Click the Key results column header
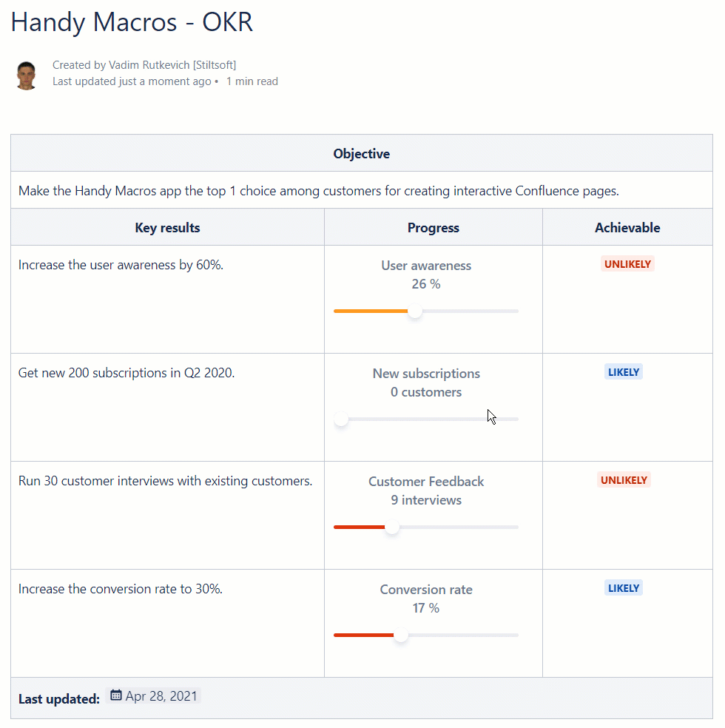 tap(167, 228)
